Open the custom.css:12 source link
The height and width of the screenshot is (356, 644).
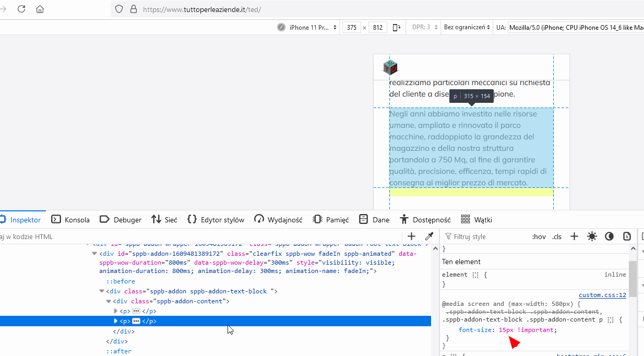coord(602,295)
